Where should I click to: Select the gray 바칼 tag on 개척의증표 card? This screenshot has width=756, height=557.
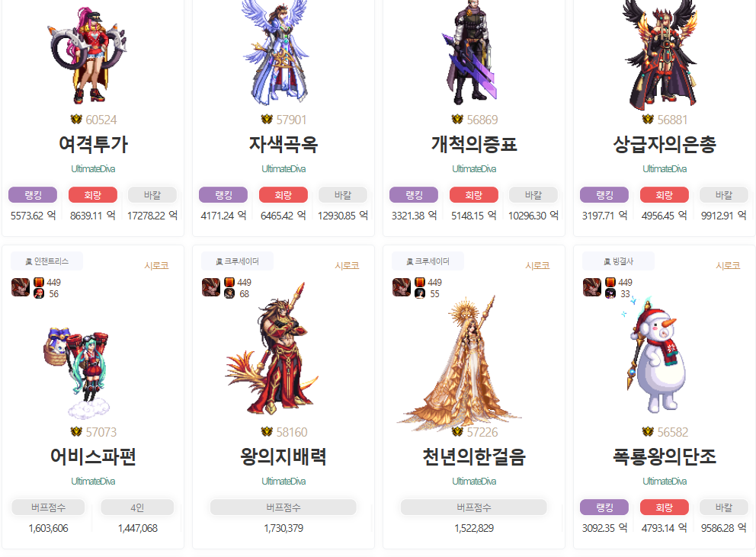coord(533,195)
